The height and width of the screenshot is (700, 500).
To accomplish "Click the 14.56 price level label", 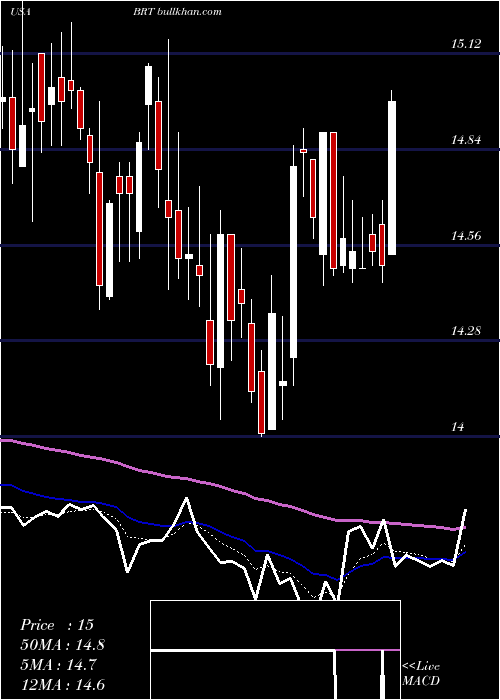I will [466, 236].
